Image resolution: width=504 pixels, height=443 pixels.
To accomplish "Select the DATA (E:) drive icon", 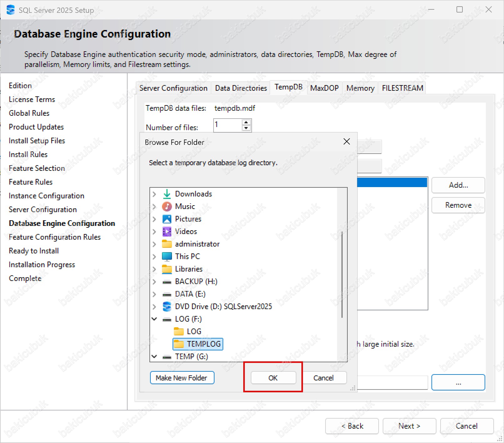I will click(x=167, y=294).
